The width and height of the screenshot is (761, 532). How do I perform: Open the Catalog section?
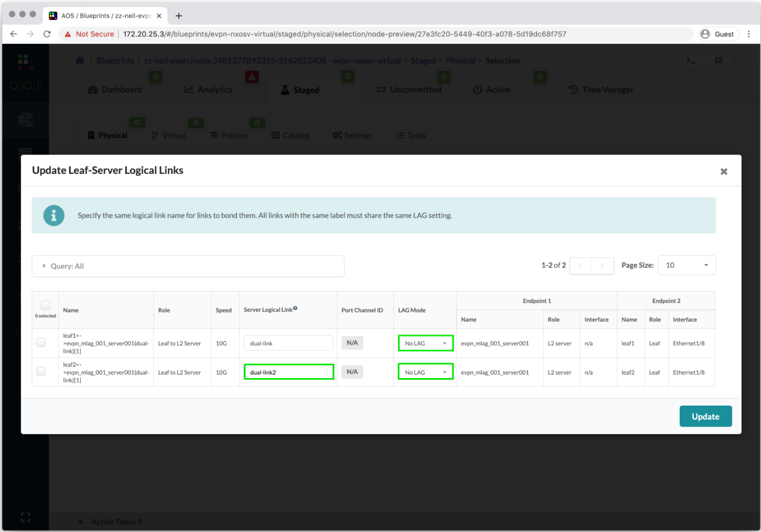click(290, 135)
